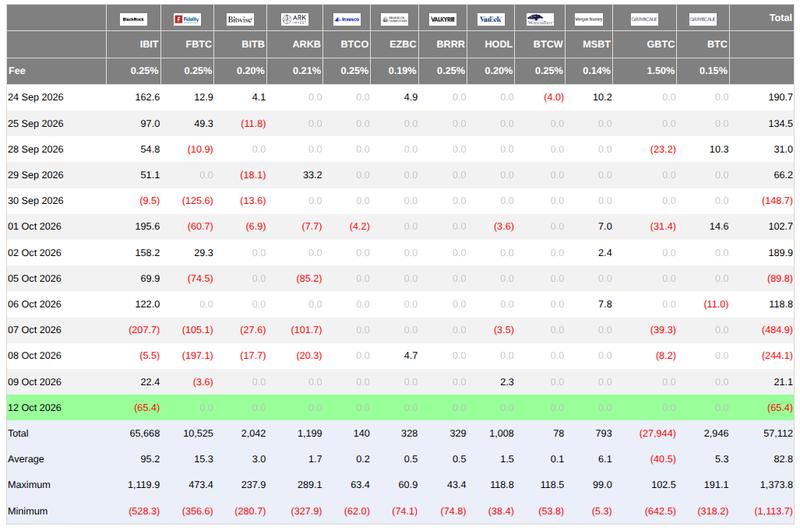Click the (125.6) FBTC outflow cell
800x530 pixels.
pos(197,201)
